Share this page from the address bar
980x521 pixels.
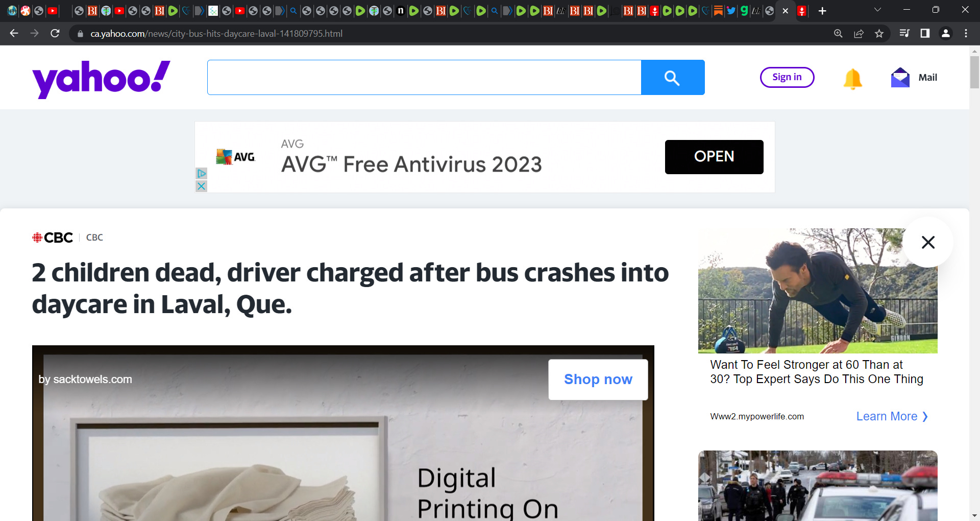click(859, 33)
